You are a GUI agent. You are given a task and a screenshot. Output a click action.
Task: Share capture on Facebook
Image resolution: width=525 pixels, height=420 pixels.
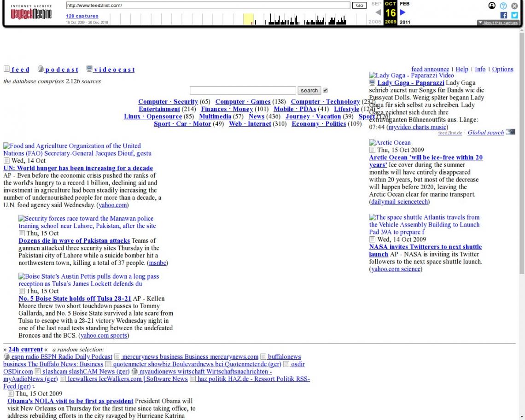[503, 15]
